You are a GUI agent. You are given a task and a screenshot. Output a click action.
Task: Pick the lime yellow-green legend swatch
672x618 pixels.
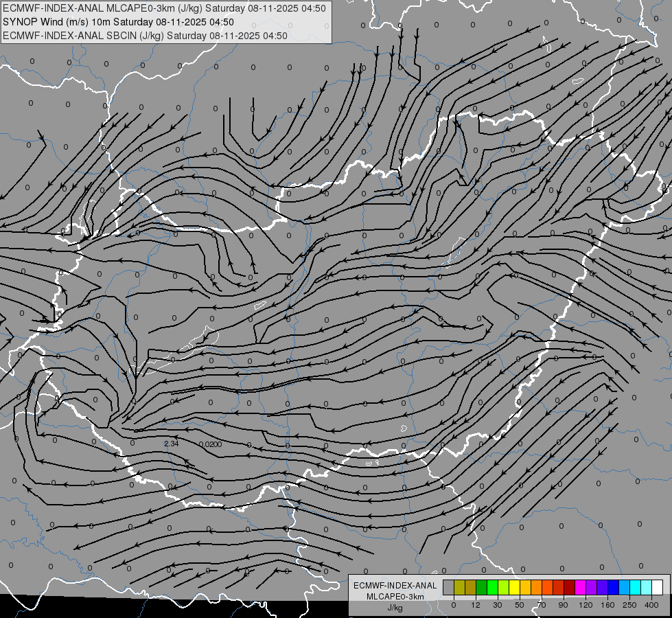click(x=504, y=587)
